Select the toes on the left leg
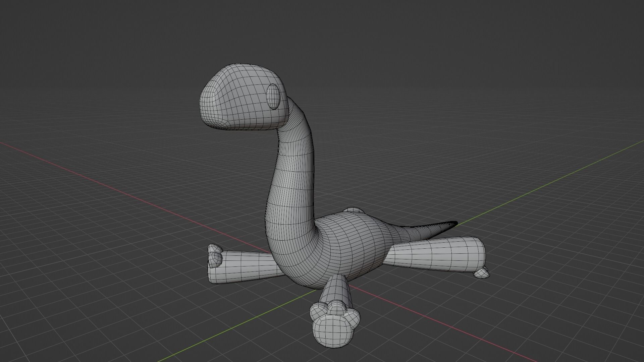 pyautogui.click(x=215, y=256)
